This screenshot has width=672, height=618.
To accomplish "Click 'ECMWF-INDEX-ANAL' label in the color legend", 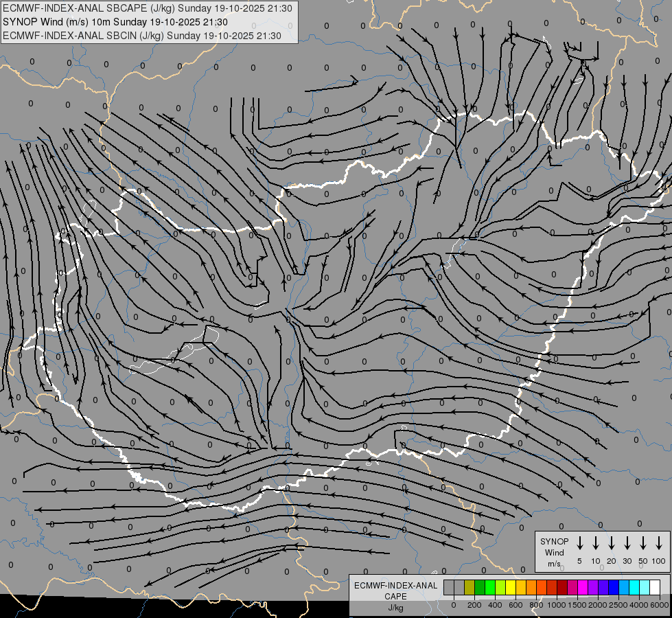I will pyautogui.click(x=395, y=586).
